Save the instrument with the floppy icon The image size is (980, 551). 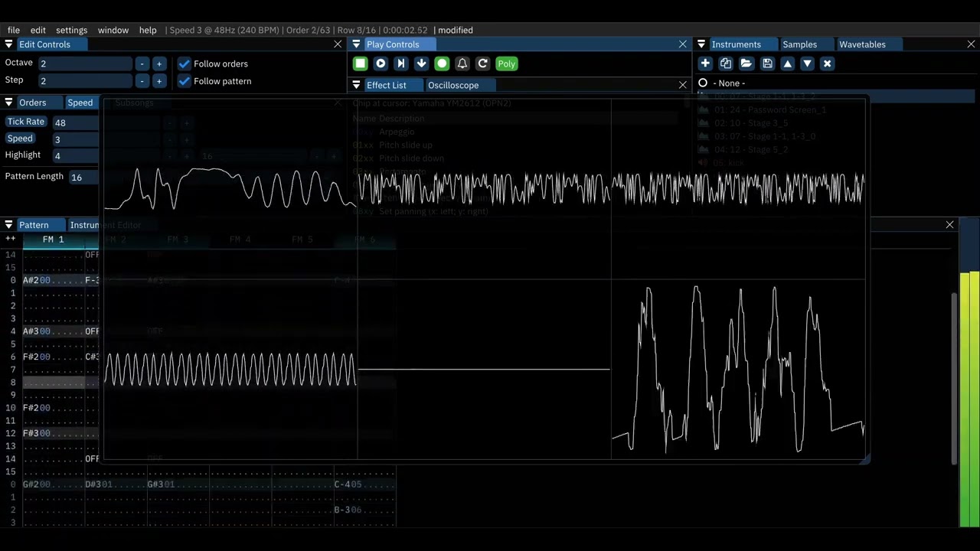(767, 64)
